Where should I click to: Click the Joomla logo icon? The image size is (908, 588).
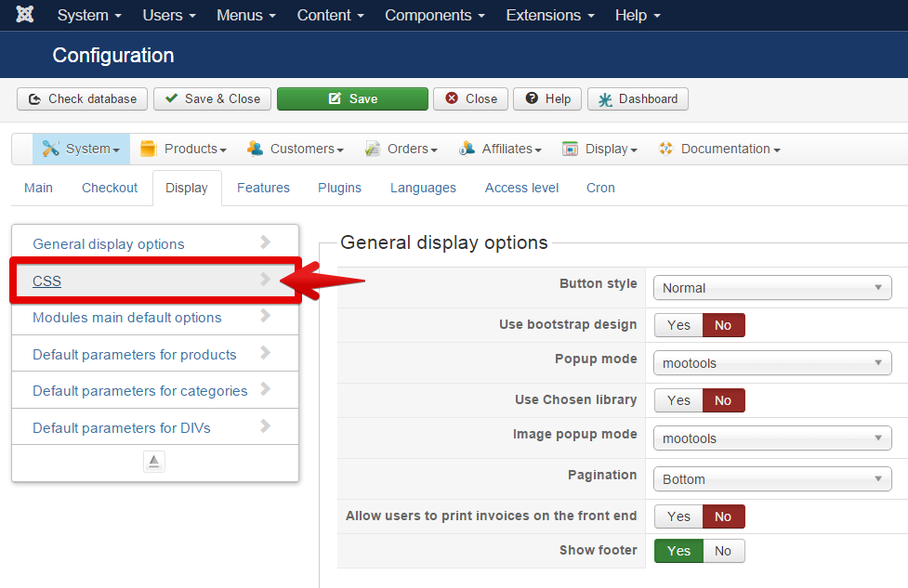tap(25, 15)
